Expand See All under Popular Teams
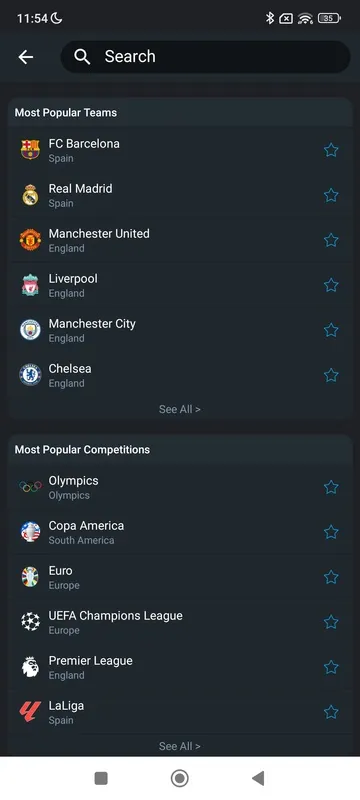The width and height of the screenshot is (360, 800). [179, 409]
